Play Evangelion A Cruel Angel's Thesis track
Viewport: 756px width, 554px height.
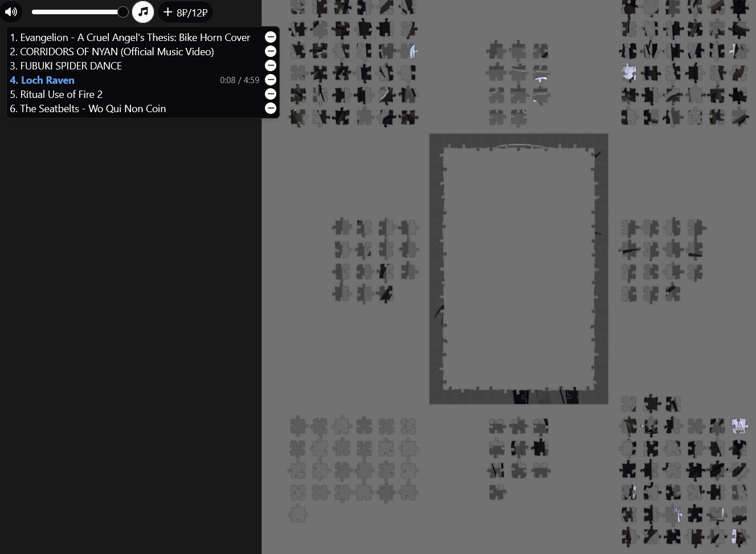[130, 38]
